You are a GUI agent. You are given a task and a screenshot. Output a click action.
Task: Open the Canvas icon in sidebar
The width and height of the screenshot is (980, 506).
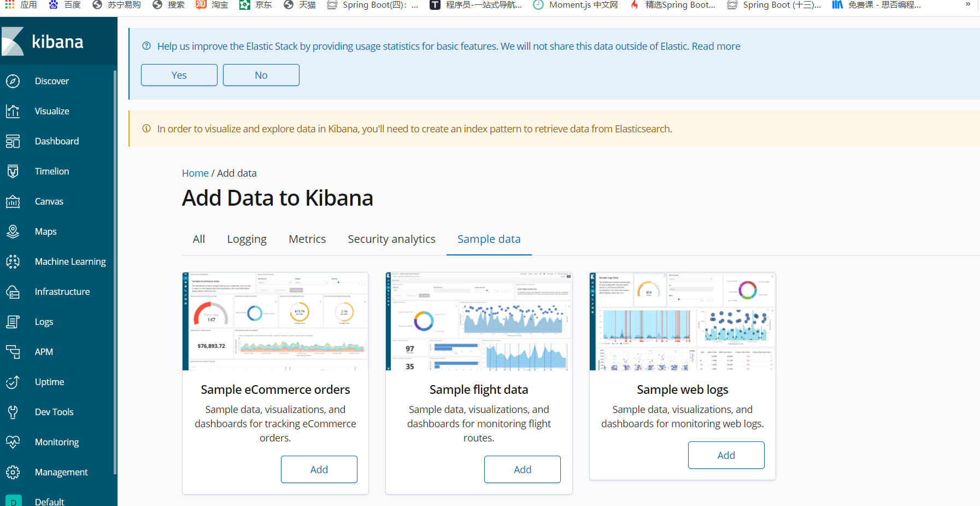pyautogui.click(x=13, y=201)
